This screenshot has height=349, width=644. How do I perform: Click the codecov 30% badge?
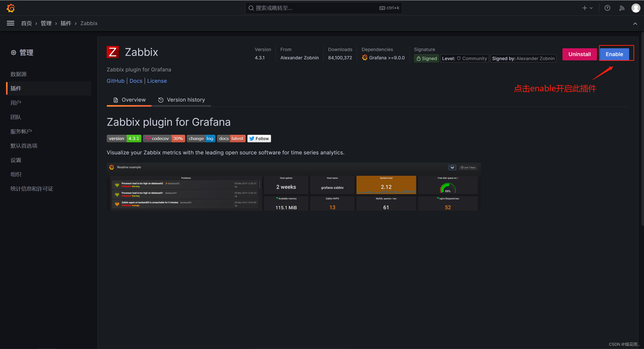coord(164,139)
